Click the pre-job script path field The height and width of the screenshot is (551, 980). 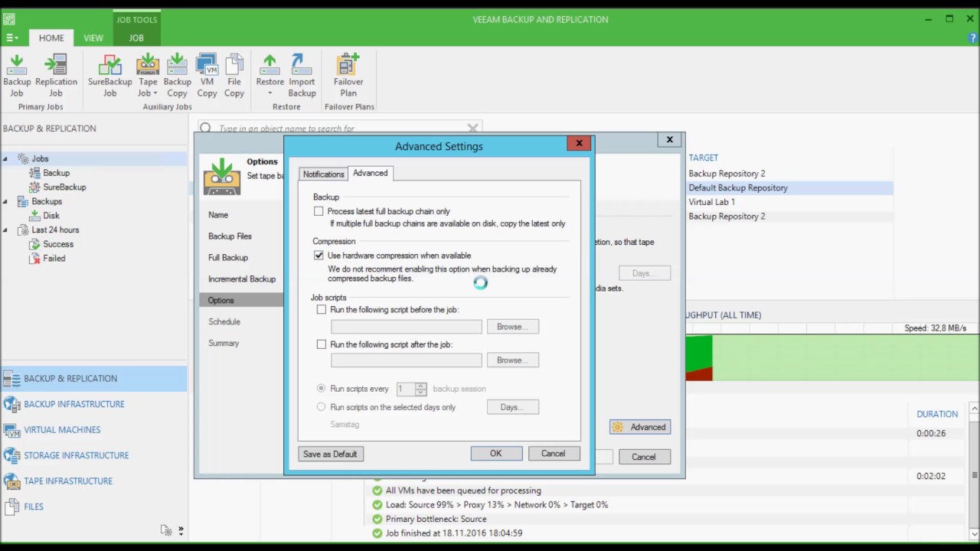click(x=407, y=327)
